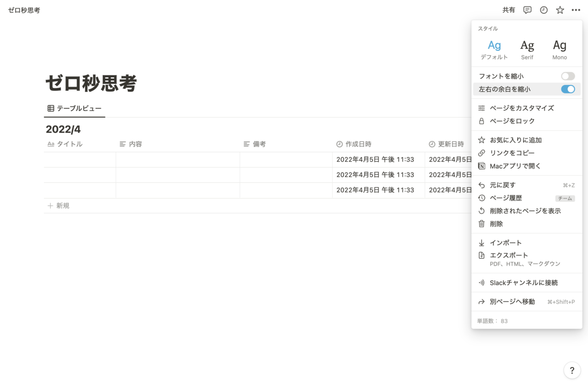
Task: Close the three-dot page menu
Action: (576, 10)
